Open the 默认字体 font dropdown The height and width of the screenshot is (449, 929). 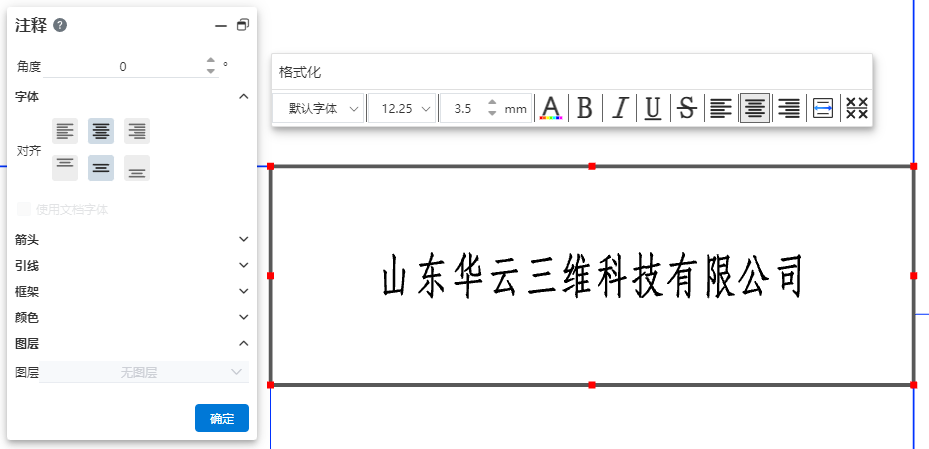(x=318, y=108)
